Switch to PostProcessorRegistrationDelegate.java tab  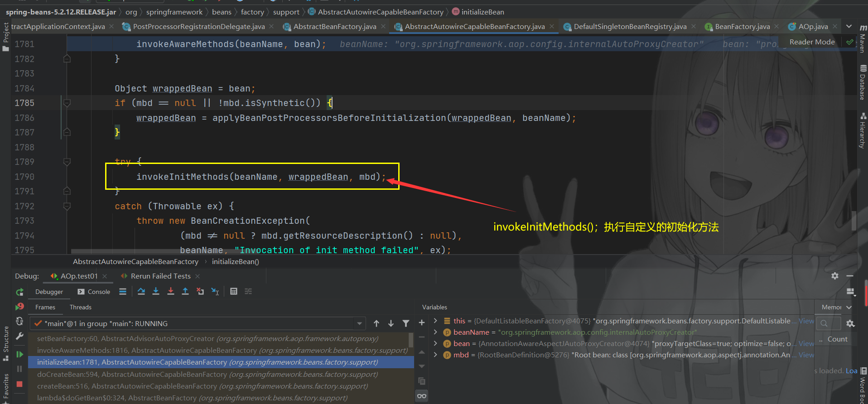pos(199,26)
